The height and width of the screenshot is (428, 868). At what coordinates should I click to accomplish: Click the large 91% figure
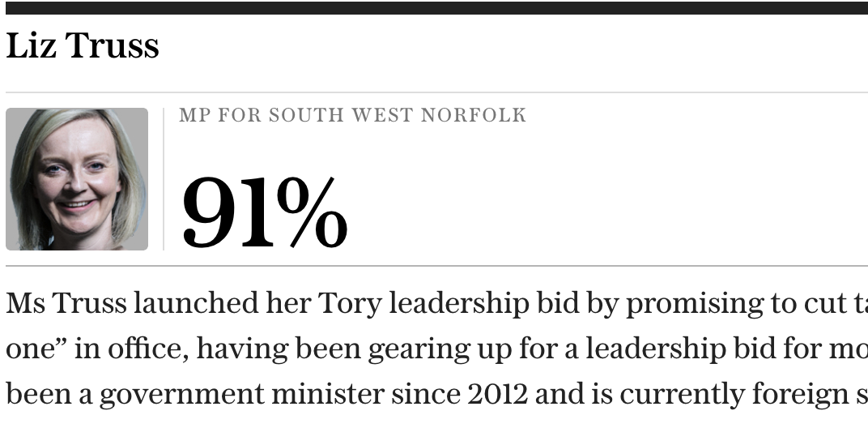point(265,212)
